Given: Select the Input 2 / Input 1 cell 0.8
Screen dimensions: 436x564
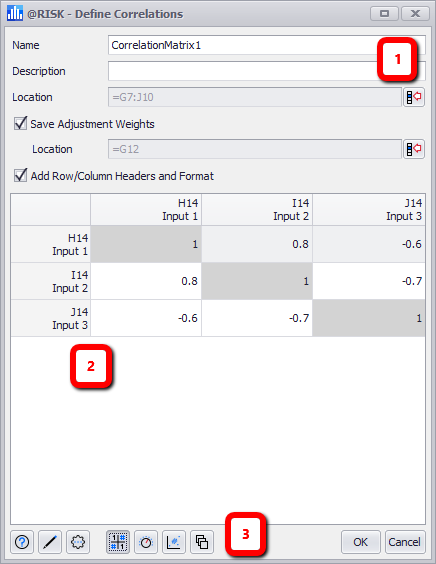Looking at the screenshot, I should pyautogui.click(x=146, y=281).
